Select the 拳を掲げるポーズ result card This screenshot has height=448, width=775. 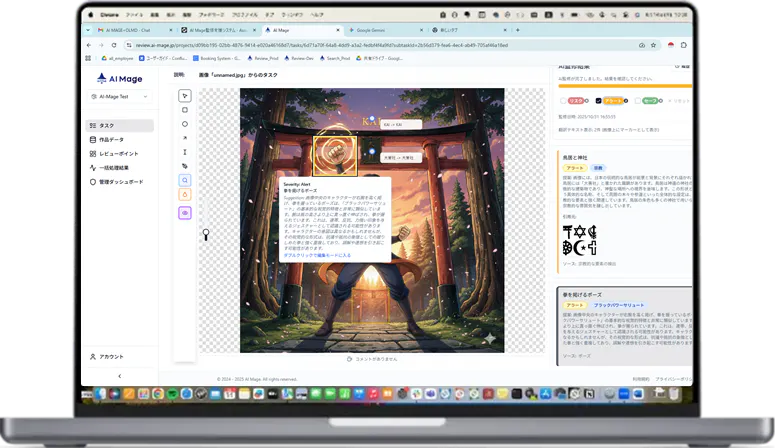pyautogui.click(x=625, y=326)
